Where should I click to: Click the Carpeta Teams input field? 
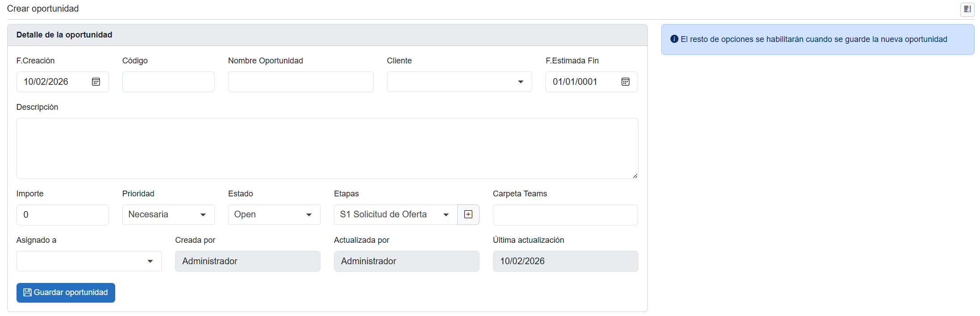pos(565,215)
